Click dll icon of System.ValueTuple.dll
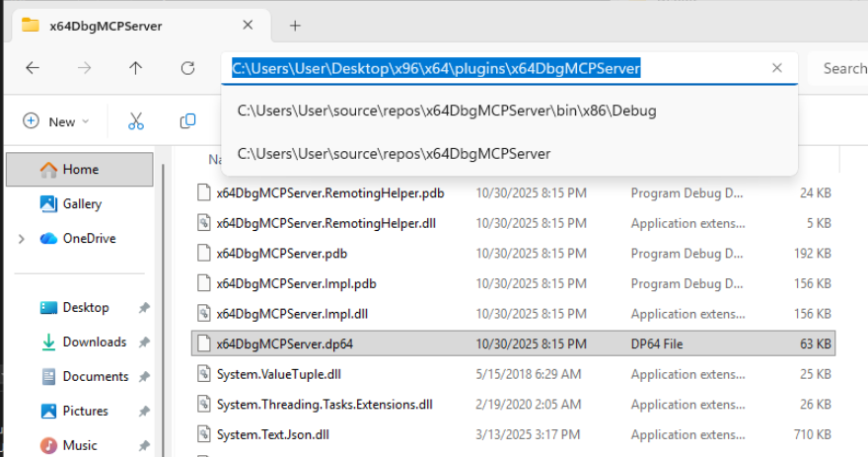Image resolution: width=868 pixels, height=457 pixels. (x=204, y=374)
